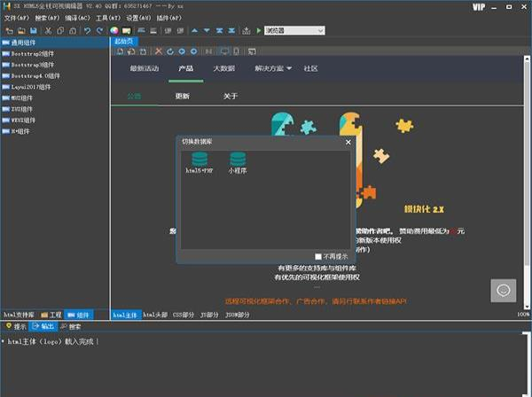Click the preview pane vertical scrollbar
This screenshot has width=532, height=397.
527,183
